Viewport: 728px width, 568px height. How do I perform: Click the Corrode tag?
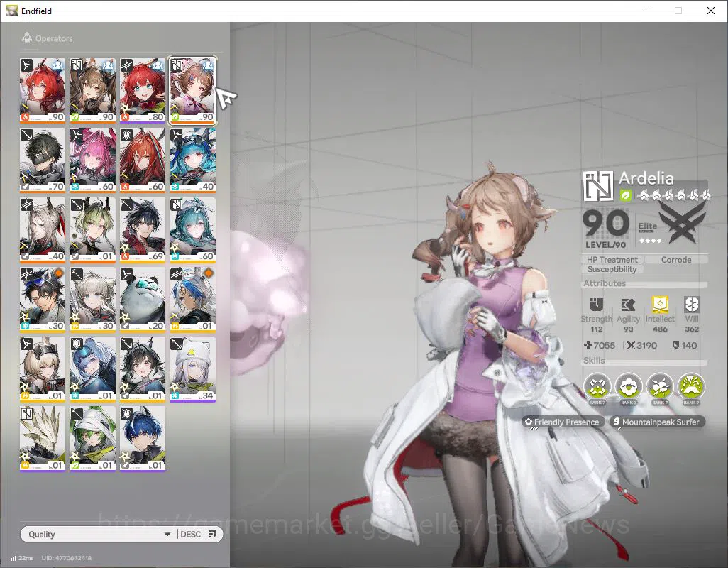click(676, 260)
